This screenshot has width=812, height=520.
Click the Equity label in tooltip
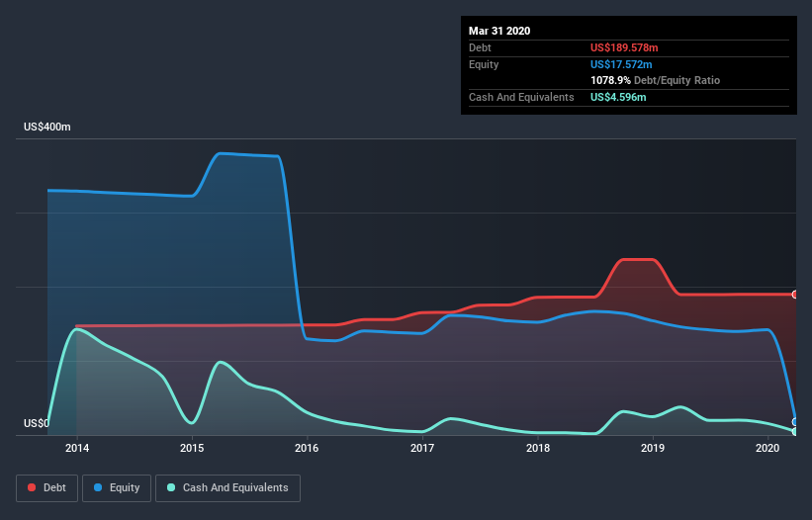(484, 64)
